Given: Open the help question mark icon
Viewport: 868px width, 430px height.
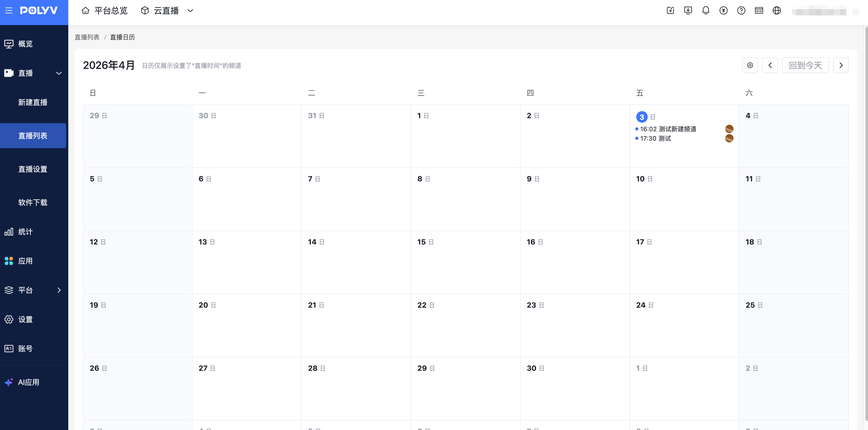Looking at the screenshot, I should point(741,10).
